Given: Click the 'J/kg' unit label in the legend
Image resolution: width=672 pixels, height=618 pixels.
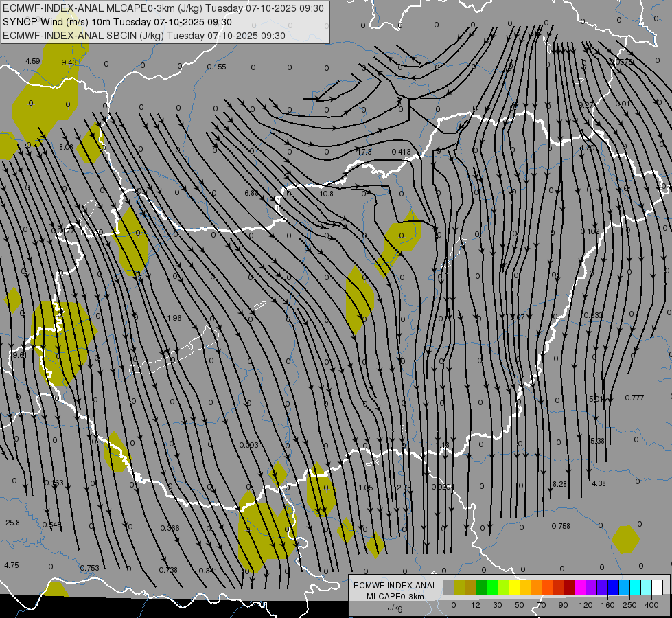Looking at the screenshot, I should pyautogui.click(x=395, y=608).
